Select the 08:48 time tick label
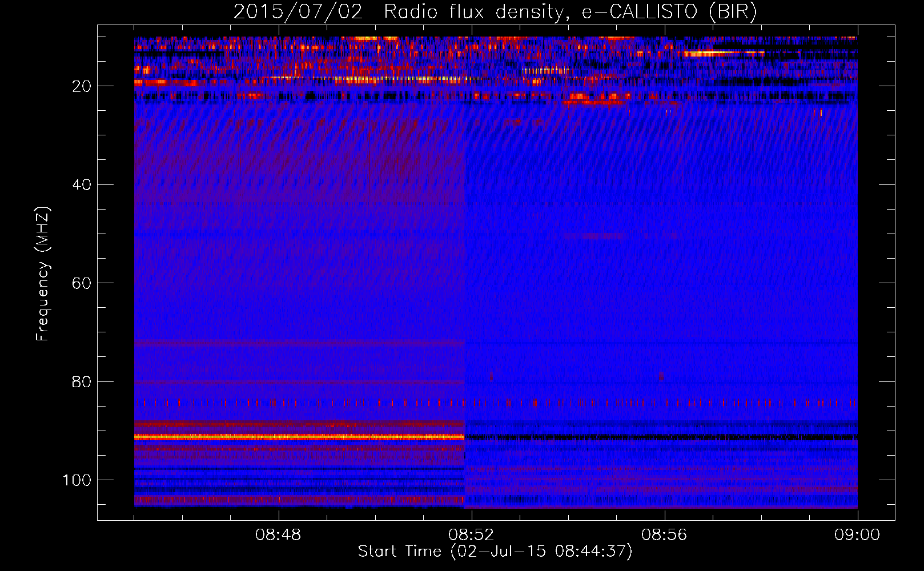 pyautogui.click(x=278, y=535)
